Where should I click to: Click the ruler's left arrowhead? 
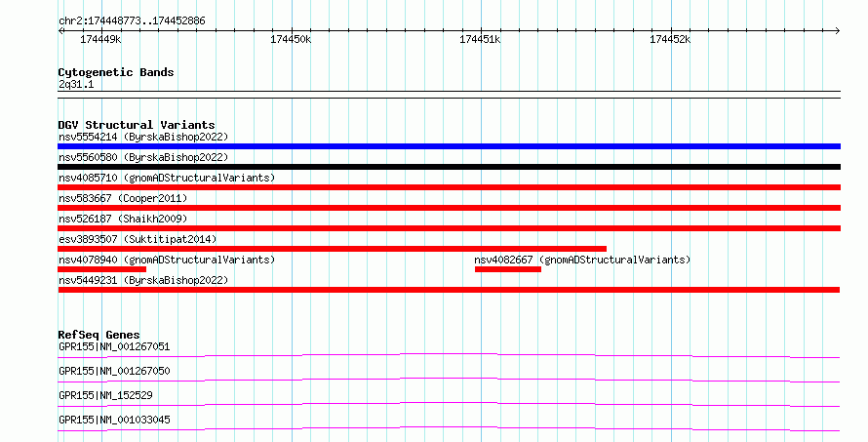coord(60,31)
